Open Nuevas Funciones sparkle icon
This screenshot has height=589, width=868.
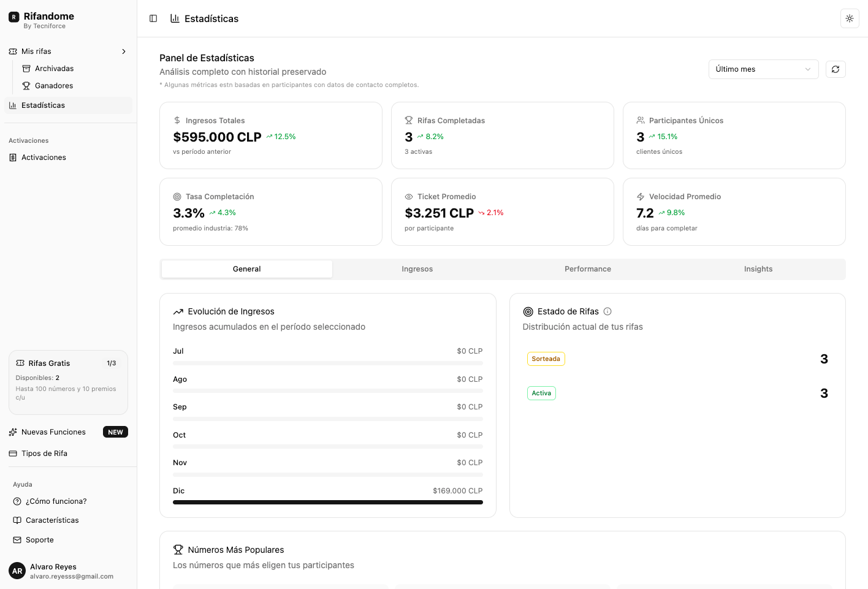point(13,432)
